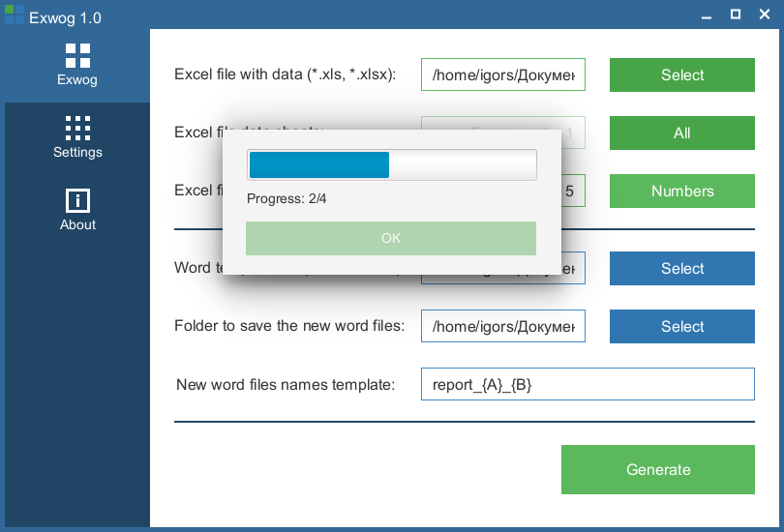The image size is (784, 532).
Task: Click the field showing value 5
Action: (x=573, y=191)
